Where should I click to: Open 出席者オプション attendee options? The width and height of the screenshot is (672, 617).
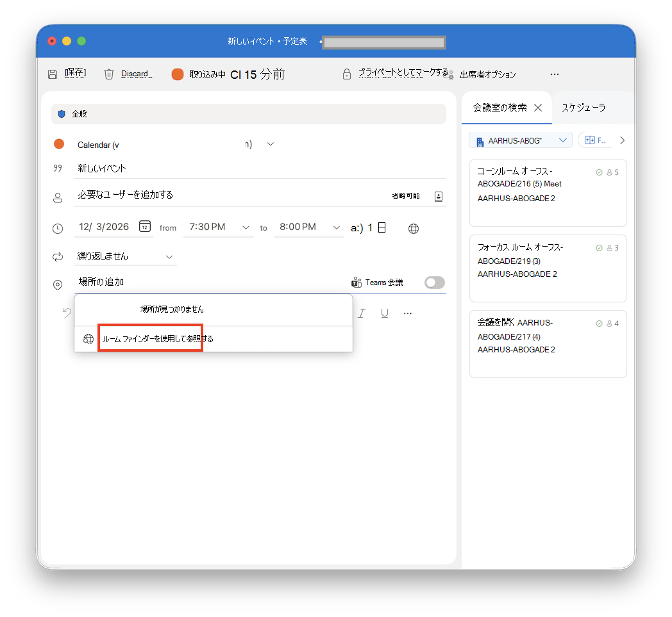pyautogui.click(x=488, y=74)
